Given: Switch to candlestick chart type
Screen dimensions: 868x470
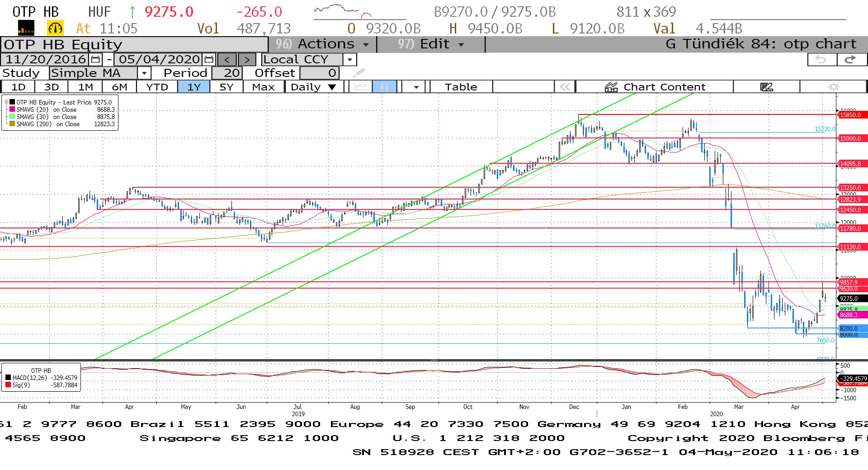Looking at the screenshot, I should [384, 87].
